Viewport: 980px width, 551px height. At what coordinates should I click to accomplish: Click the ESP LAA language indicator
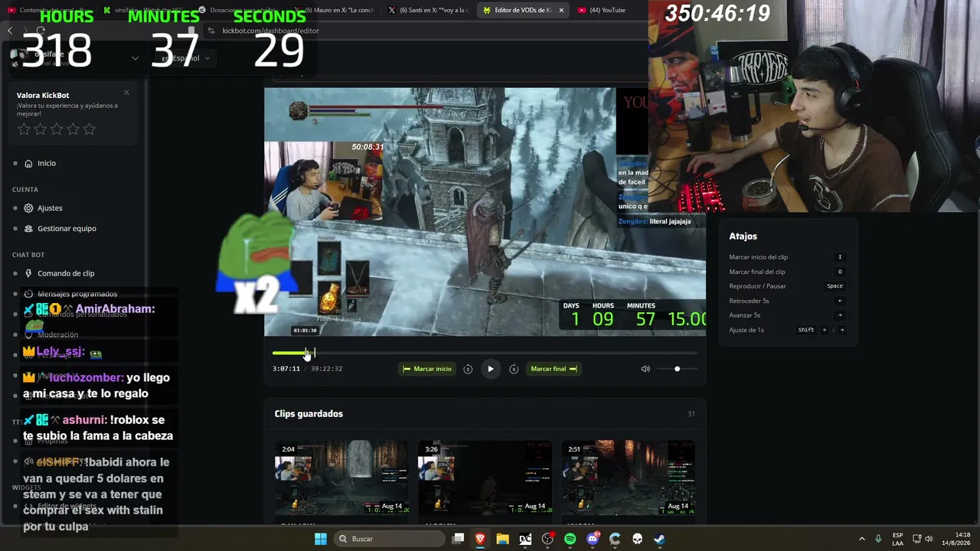[x=897, y=539]
